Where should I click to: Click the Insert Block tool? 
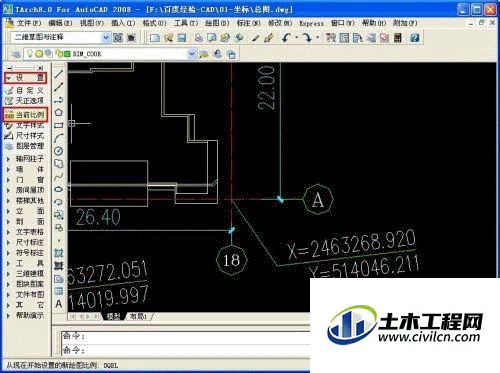click(59, 215)
